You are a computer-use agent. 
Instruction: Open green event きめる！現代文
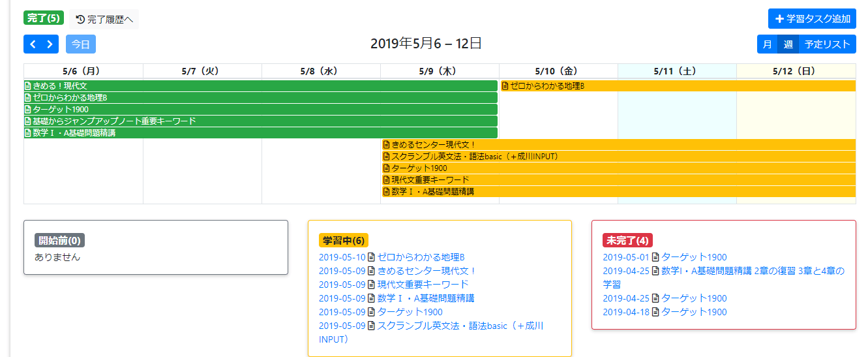point(261,86)
